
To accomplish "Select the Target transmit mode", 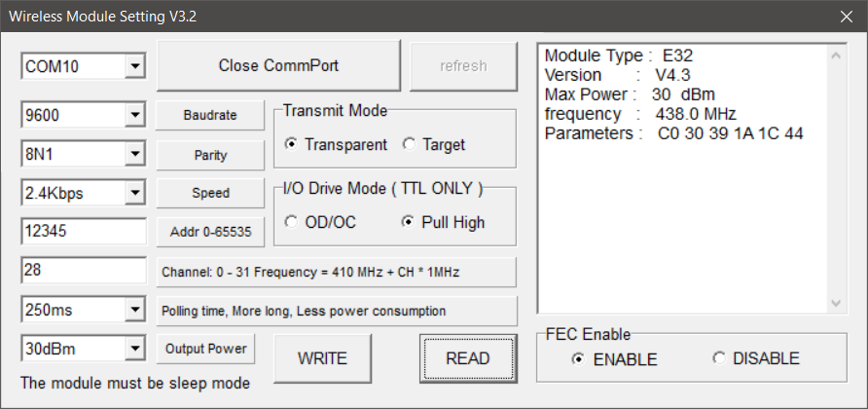I will point(409,144).
